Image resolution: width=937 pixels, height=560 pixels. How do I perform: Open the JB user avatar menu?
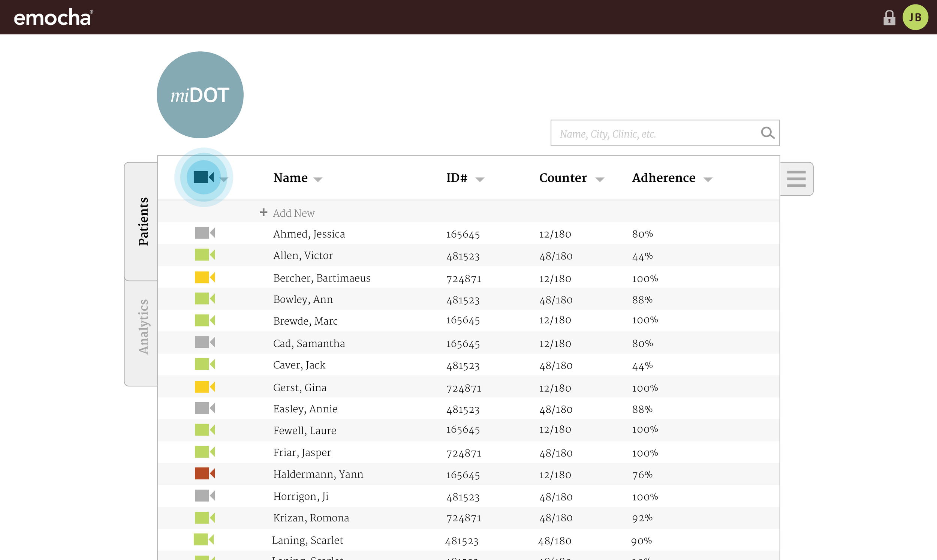915,17
